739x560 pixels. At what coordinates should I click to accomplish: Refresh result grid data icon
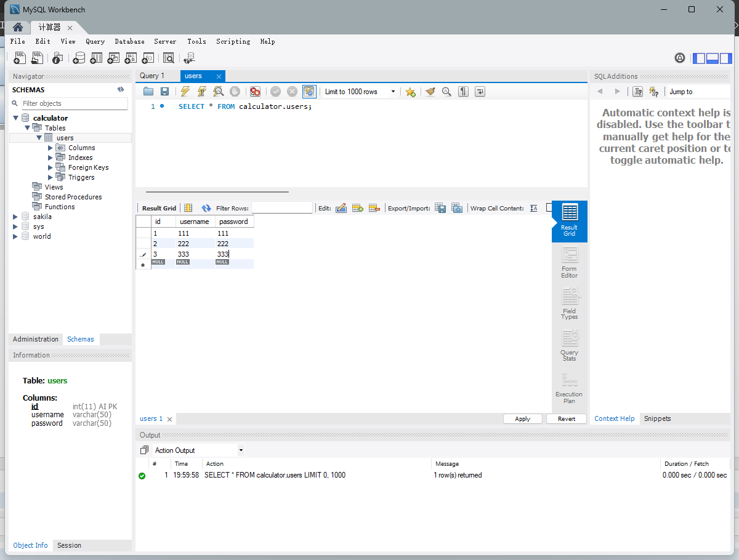tap(206, 208)
